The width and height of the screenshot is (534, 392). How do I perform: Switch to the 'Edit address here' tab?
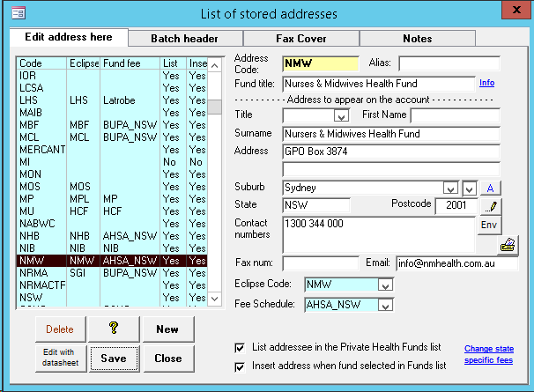pyautogui.click(x=69, y=37)
